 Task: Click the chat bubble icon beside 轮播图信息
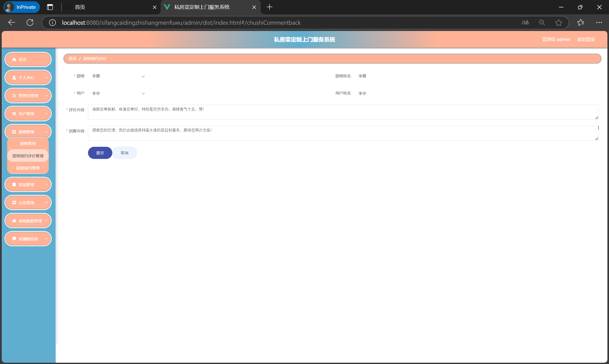click(x=14, y=239)
